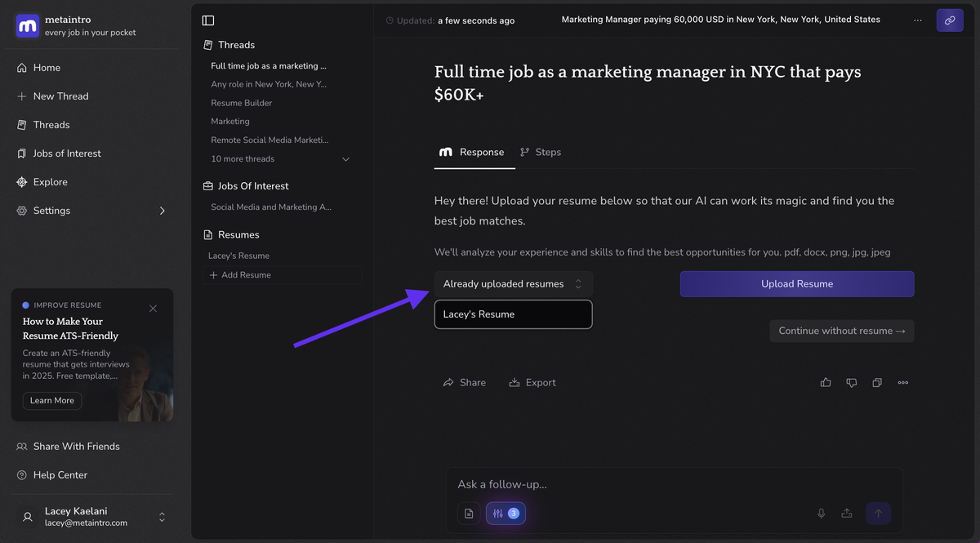Click the microphone icon

click(x=822, y=514)
